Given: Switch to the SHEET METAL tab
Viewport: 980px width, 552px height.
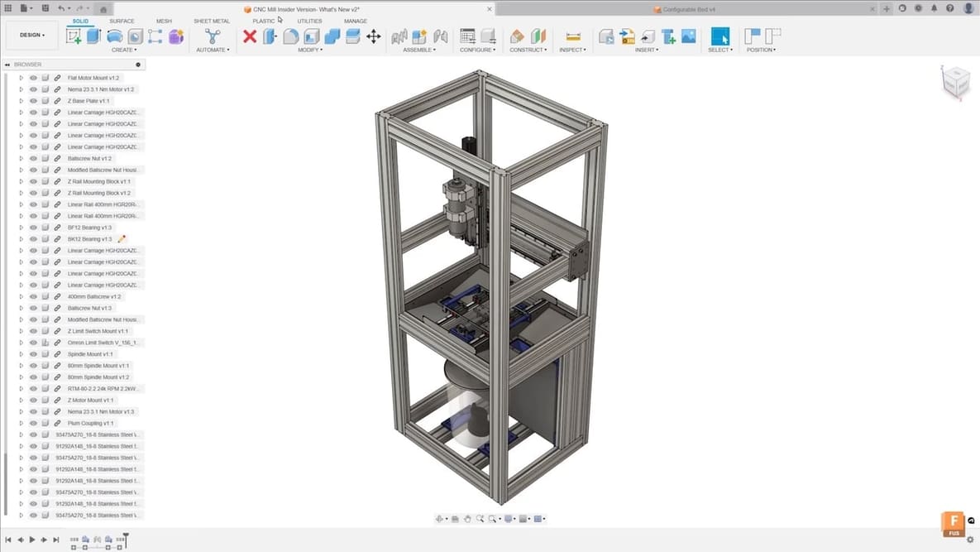Looking at the screenshot, I should click(212, 22).
